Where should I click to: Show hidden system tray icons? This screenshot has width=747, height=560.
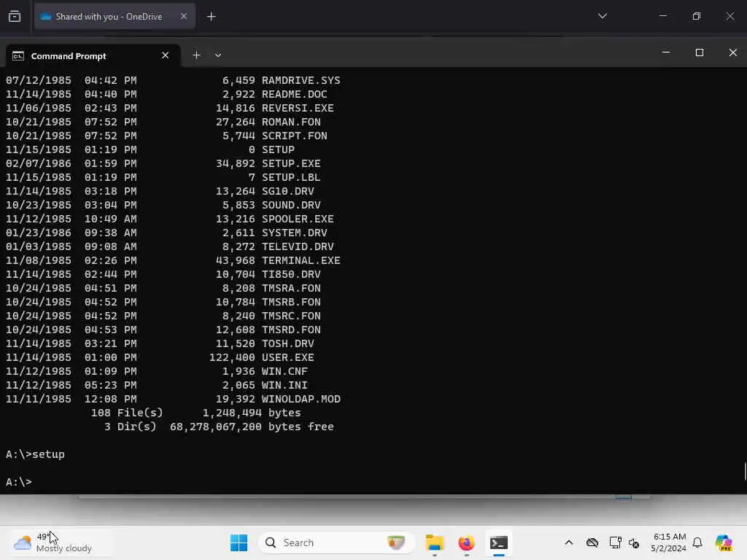(569, 542)
